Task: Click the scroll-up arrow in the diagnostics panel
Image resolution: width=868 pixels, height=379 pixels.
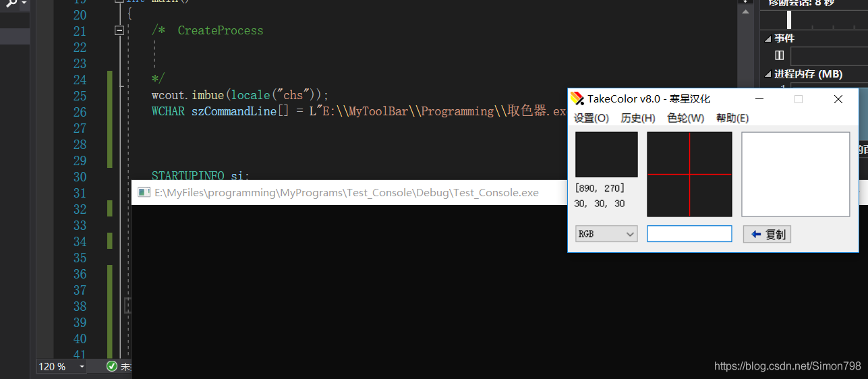Action: click(x=745, y=13)
